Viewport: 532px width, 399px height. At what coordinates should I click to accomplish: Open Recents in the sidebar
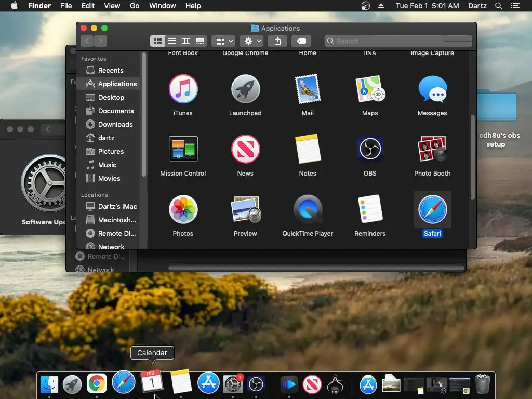coord(108,70)
